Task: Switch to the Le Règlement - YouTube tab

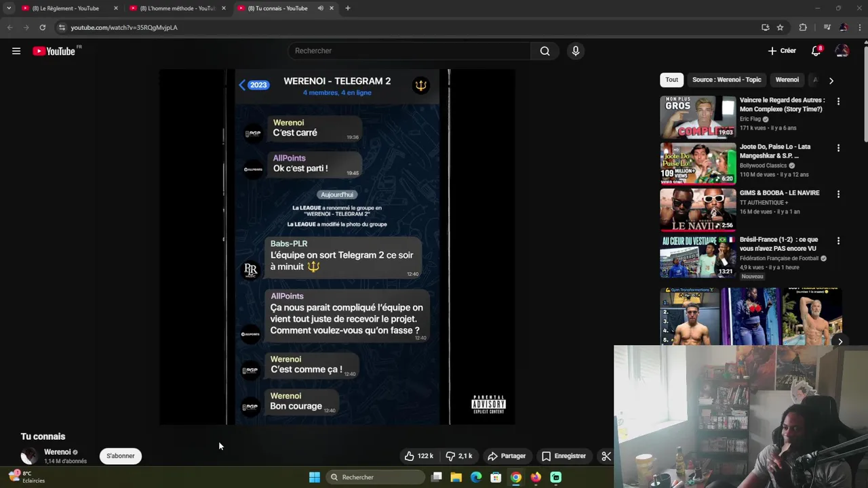Action: pos(66,8)
